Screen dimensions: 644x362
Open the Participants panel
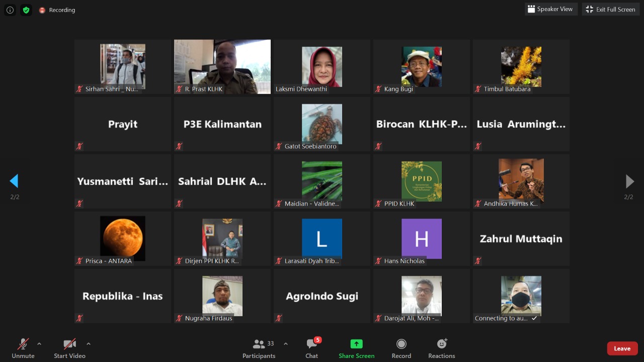click(259, 348)
